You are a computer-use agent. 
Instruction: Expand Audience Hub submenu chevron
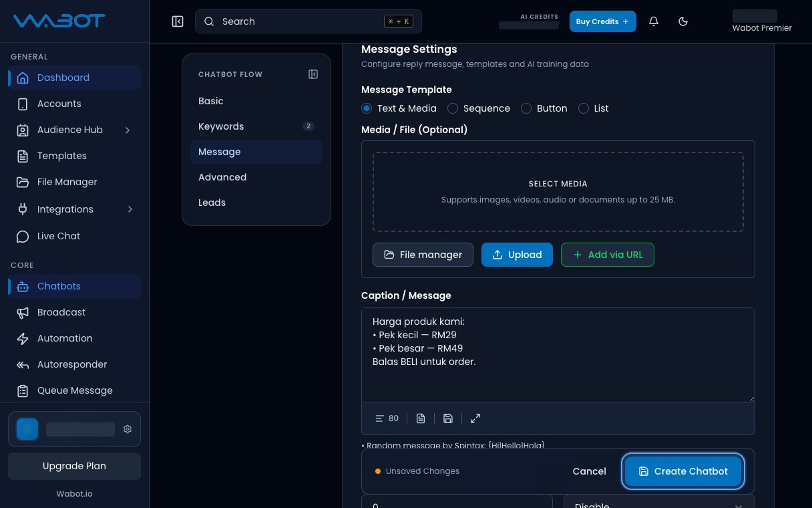(x=128, y=130)
